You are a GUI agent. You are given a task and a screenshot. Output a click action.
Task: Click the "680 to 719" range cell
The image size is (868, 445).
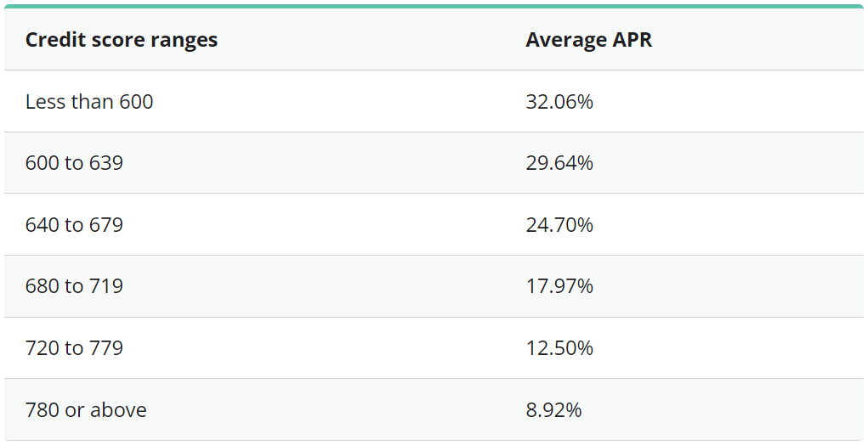[74, 286]
